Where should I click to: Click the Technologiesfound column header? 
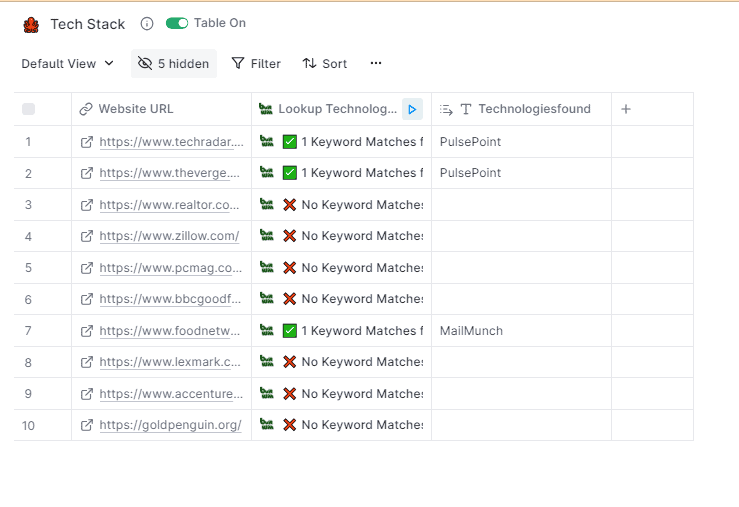click(521, 109)
